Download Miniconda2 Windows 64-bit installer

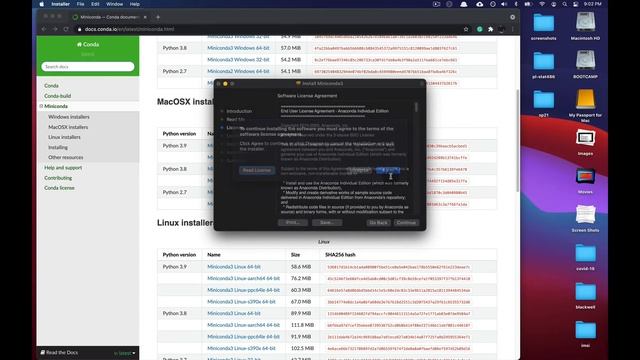coord(238,71)
